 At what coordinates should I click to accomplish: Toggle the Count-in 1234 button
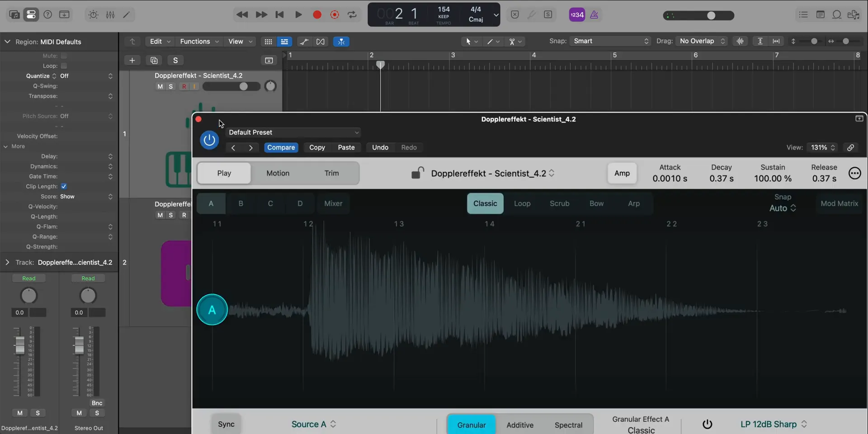pos(577,14)
